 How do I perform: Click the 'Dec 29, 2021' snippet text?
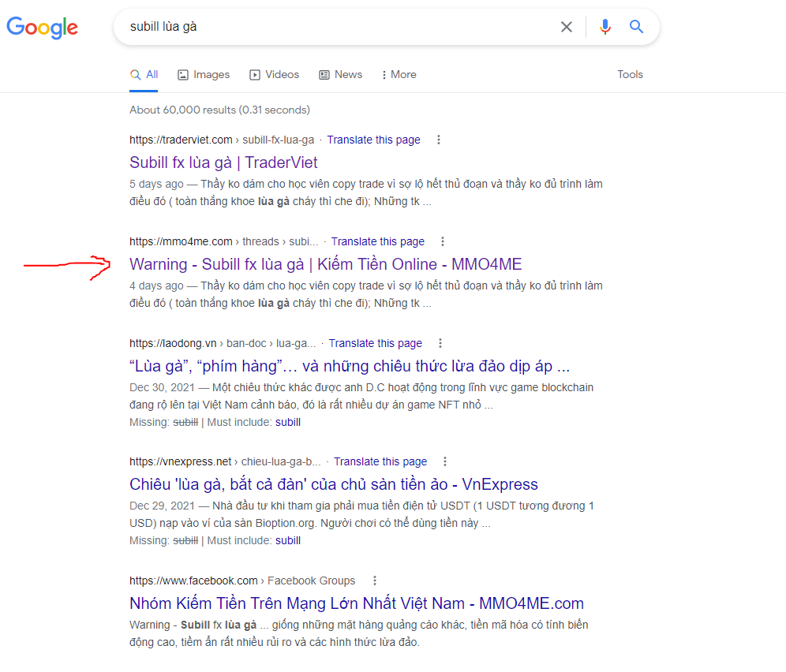coord(162,506)
